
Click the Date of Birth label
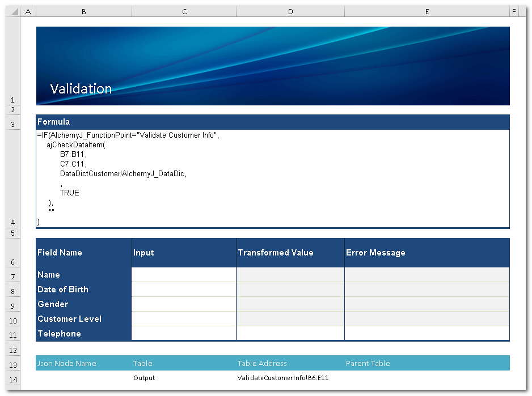84,289
